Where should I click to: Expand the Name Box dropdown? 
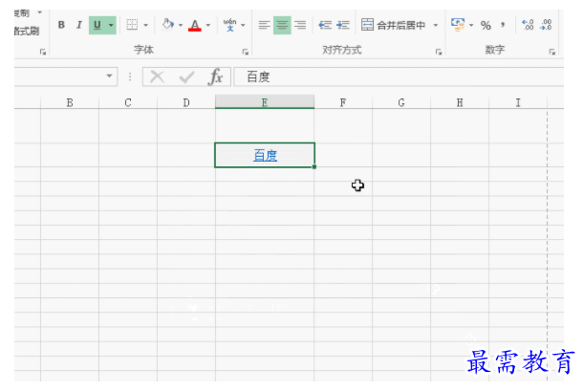pos(109,76)
